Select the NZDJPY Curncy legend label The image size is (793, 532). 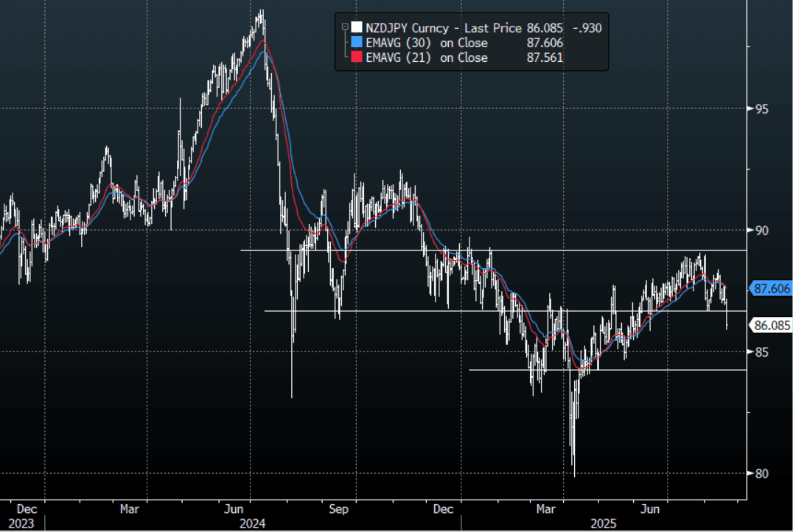click(407, 28)
